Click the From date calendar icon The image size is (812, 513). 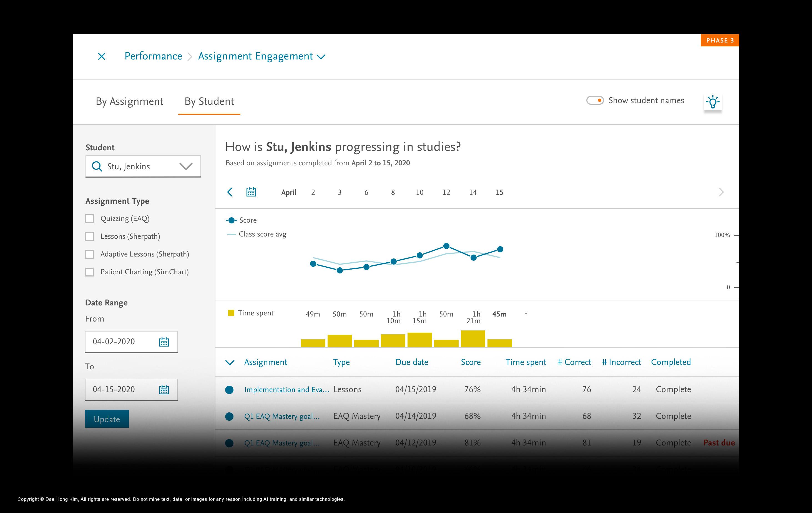tap(164, 342)
